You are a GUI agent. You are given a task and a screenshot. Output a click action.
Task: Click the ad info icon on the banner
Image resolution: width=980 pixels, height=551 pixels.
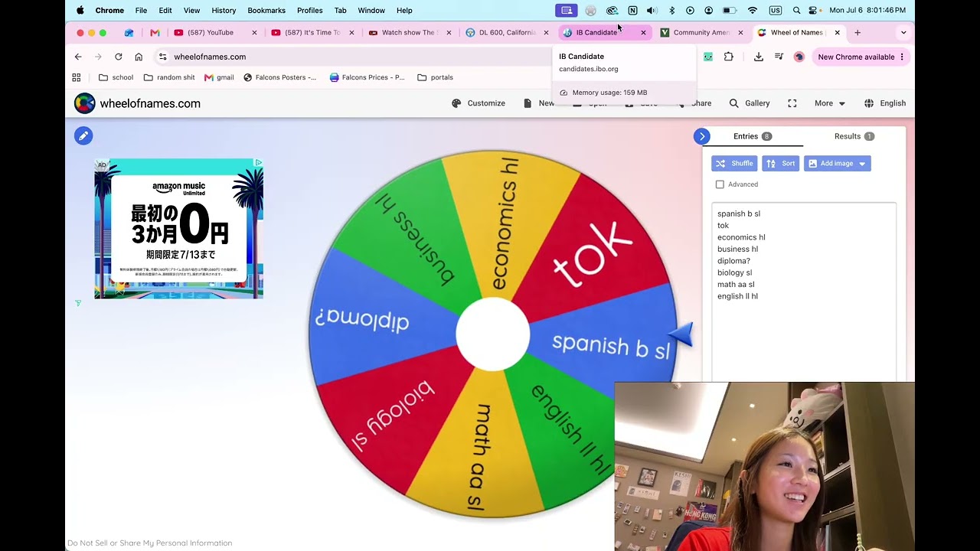pyautogui.click(x=258, y=163)
